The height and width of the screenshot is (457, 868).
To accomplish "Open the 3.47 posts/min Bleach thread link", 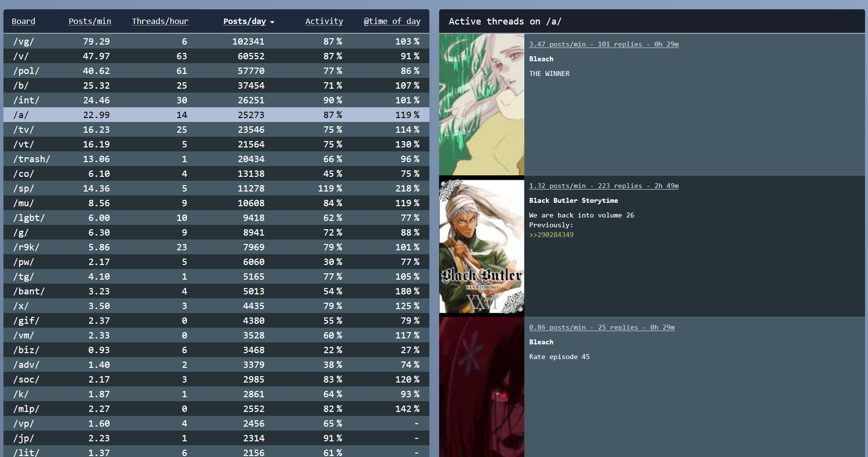I will click(x=604, y=44).
